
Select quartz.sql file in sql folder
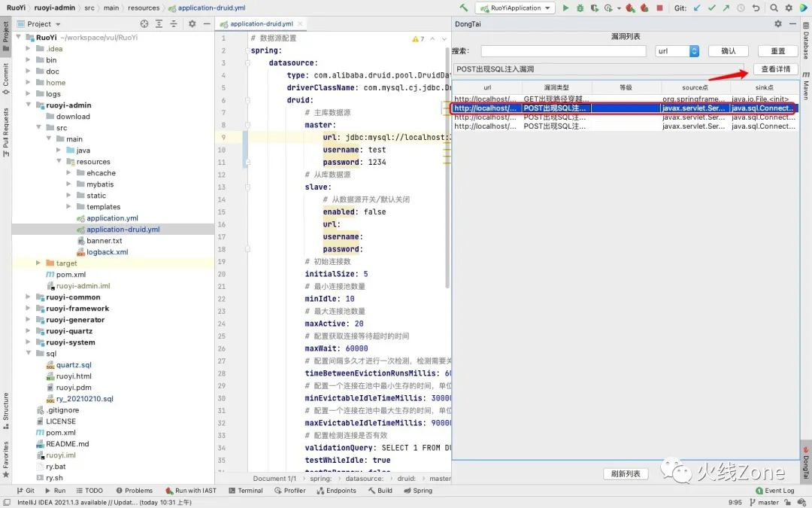[74, 365]
